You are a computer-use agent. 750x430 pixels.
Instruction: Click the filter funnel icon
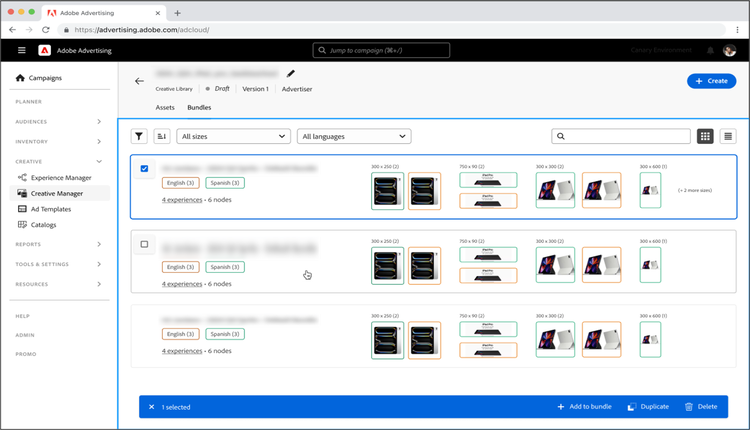140,136
